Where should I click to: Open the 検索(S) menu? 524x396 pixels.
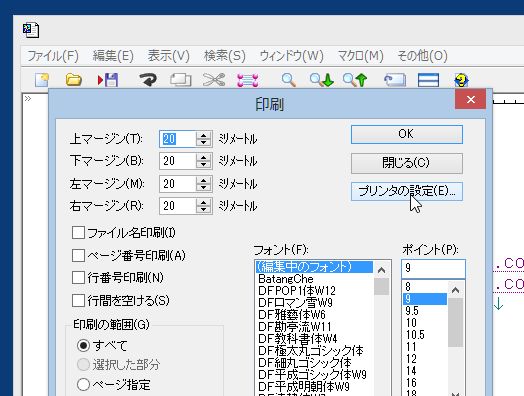[x=225, y=56]
